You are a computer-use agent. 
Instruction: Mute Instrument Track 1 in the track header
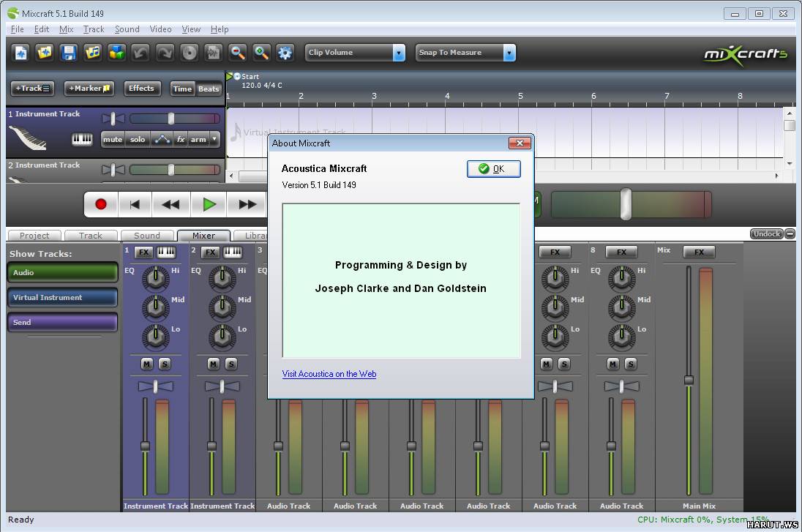pyautogui.click(x=113, y=139)
